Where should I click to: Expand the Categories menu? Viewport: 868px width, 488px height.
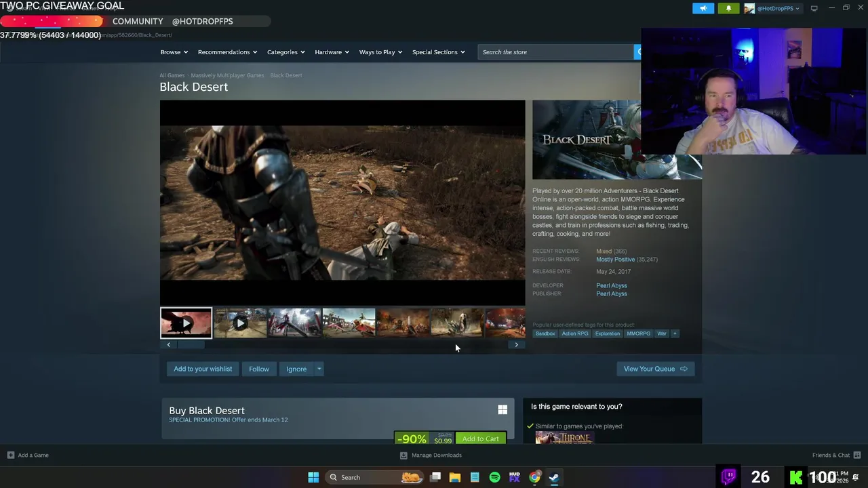coord(286,52)
